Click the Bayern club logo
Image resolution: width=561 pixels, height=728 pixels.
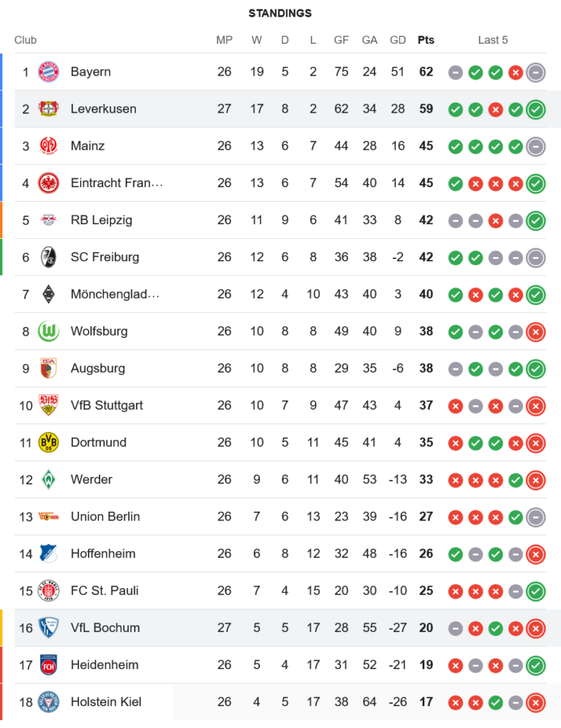point(48,72)
